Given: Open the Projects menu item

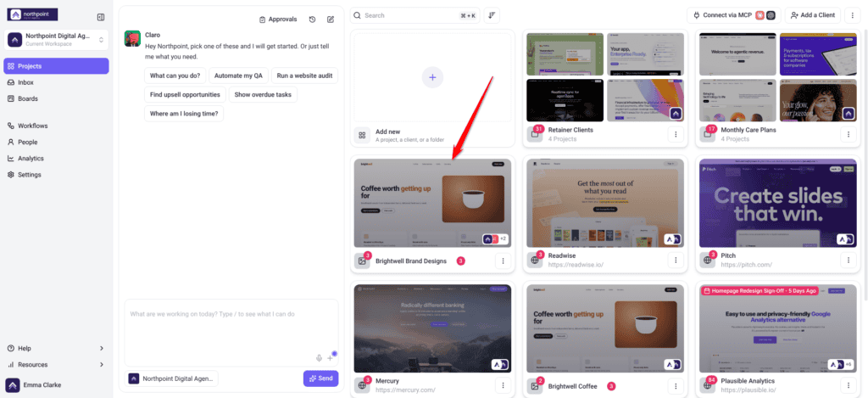Looking at the screenshot, I should (x=57, y=66).
